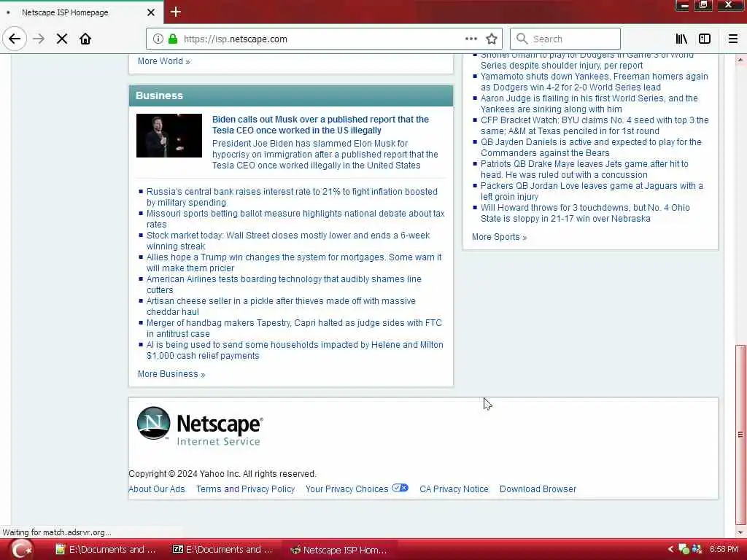Switch to the first E:\Documents taskbar window
This screenshot has height=560, width=747.
pos(106,550)
